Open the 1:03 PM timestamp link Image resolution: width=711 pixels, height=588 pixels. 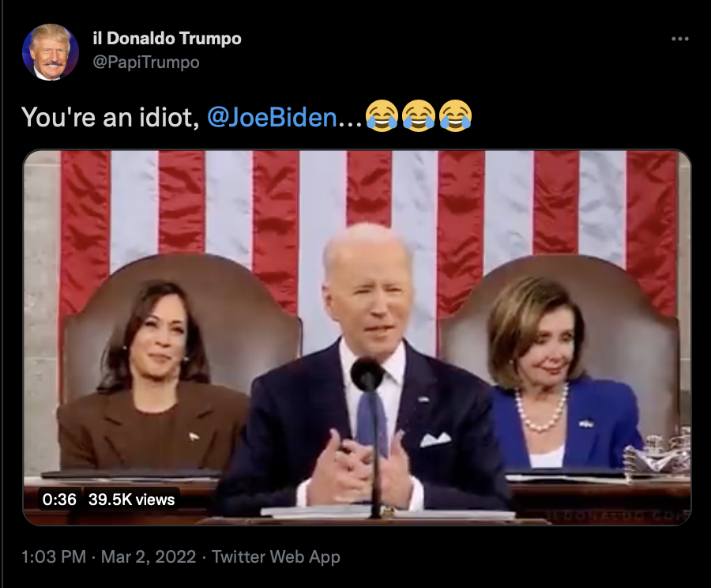tap(54, 556)
